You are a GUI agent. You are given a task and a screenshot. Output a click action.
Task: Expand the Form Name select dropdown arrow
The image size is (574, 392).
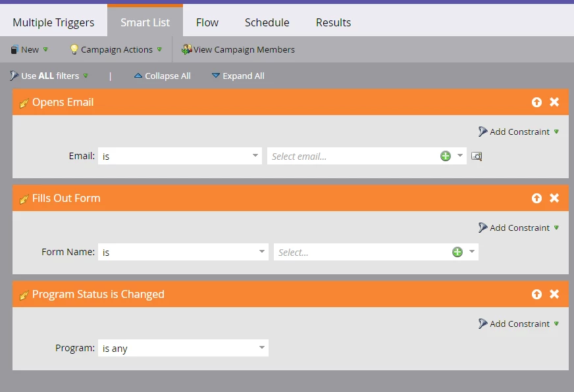point(472,252)
